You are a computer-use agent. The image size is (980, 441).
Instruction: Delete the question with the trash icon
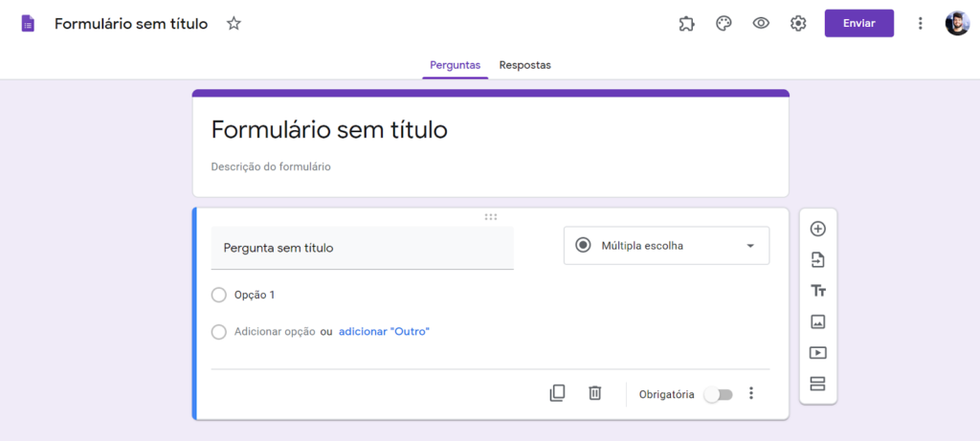(594, 393)
